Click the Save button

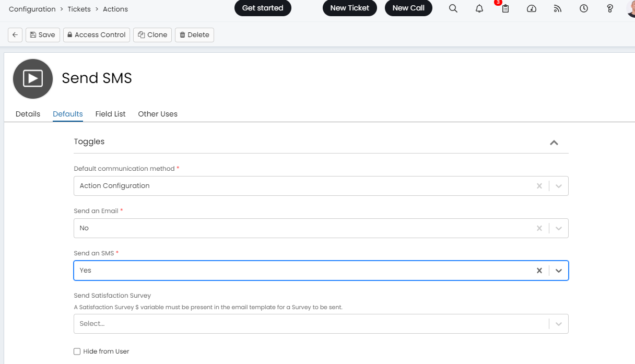(43, 35)
